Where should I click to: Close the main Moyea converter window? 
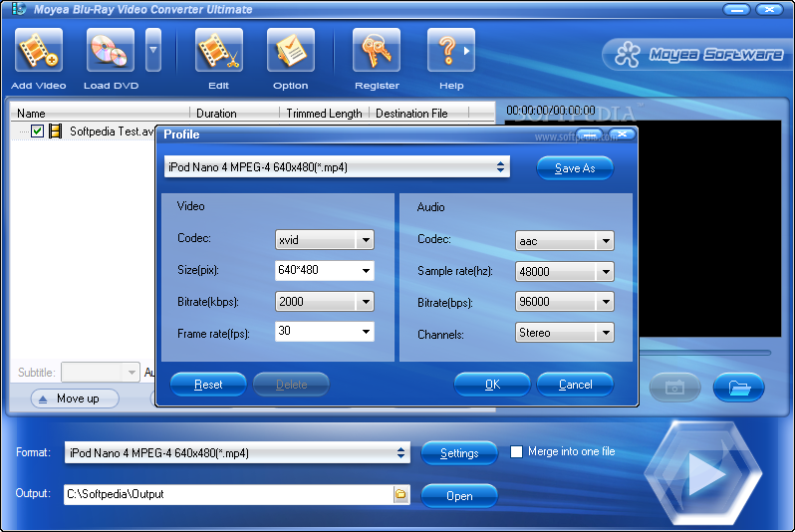(x=769, y=10)
